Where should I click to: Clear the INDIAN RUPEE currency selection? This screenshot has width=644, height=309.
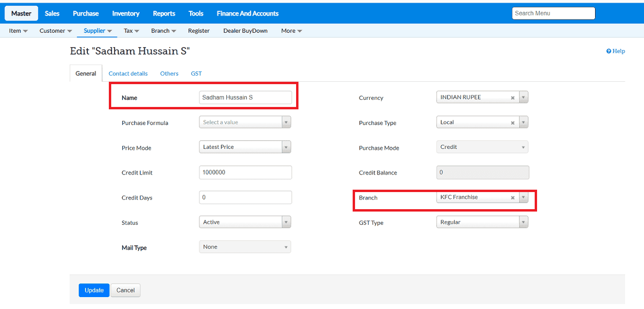click(x=513, y=97)
